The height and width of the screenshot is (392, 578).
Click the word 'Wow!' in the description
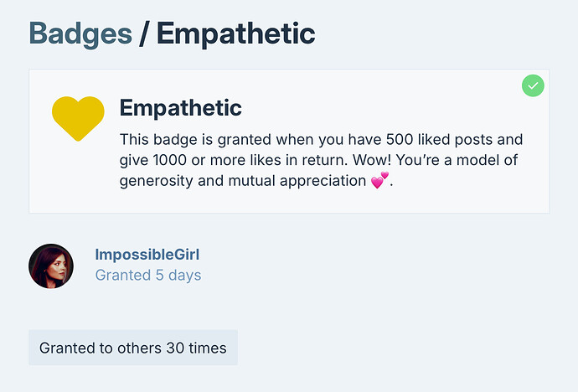[372, 160]
